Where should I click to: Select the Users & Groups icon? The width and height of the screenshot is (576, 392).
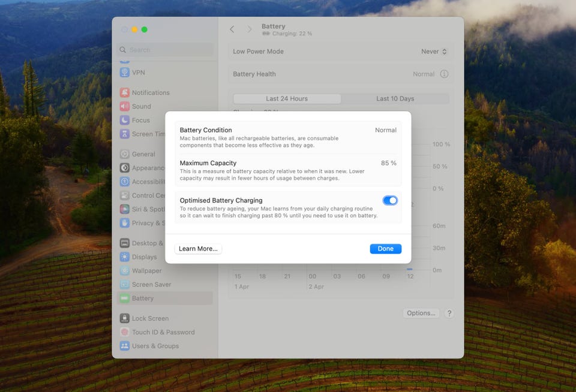click(125, 346)
